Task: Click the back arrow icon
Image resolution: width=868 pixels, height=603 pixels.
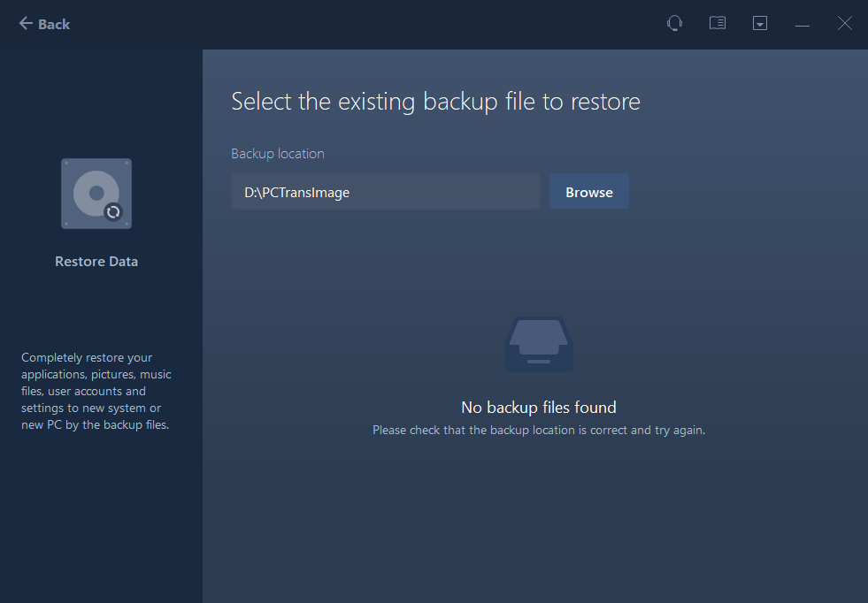Action: coord(26,24)
